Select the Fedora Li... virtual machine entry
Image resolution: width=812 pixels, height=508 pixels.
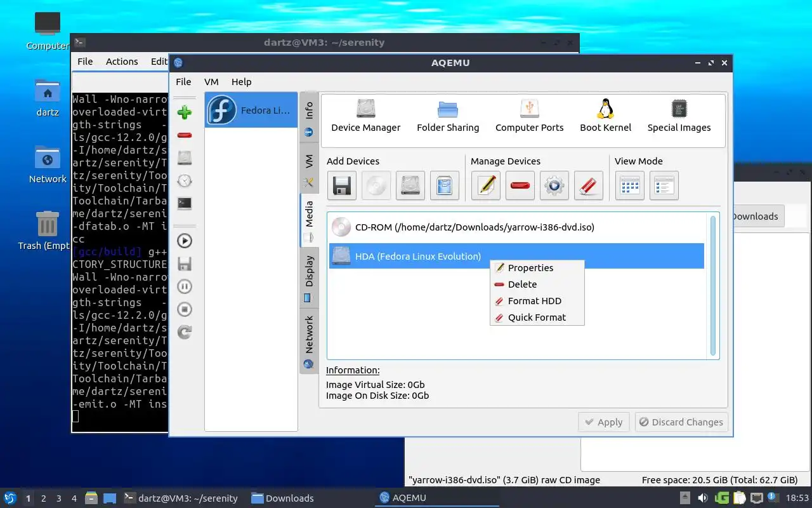point(251,110)
